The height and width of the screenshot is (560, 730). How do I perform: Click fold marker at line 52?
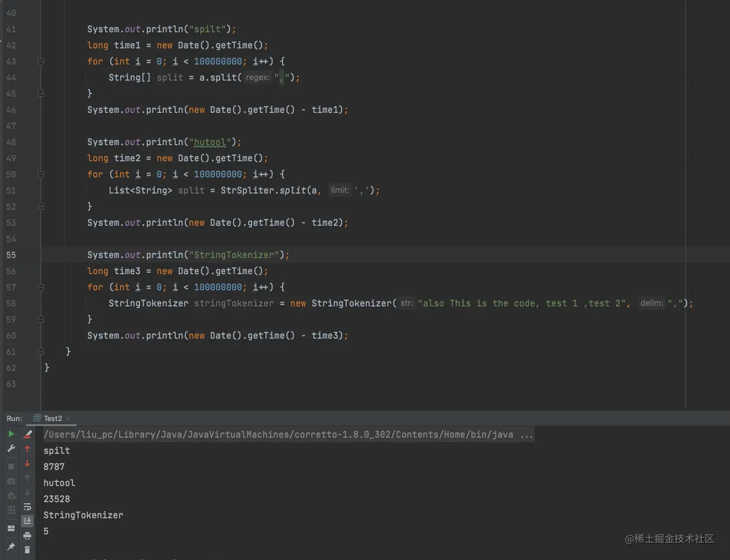click(x=41, y=206)
